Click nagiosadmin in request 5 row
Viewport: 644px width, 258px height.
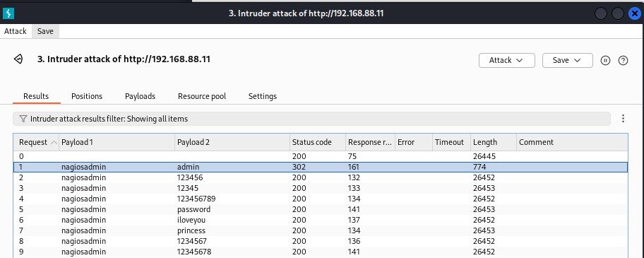(x=84, y=209)
